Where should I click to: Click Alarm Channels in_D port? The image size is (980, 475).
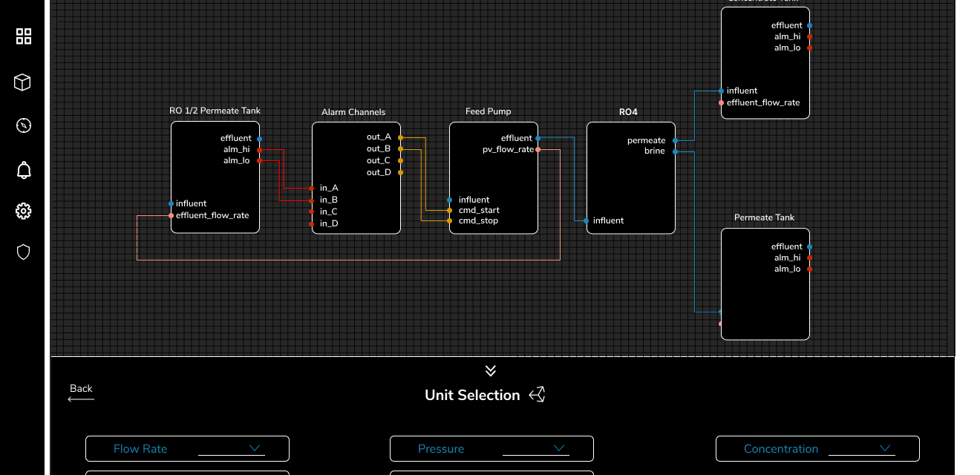pos(312,223)
